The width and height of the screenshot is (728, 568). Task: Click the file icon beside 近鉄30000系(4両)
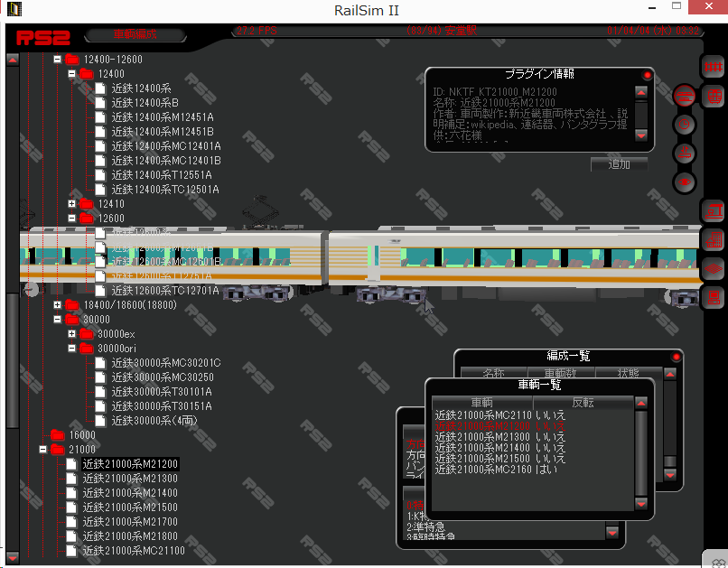coord(100,421)
